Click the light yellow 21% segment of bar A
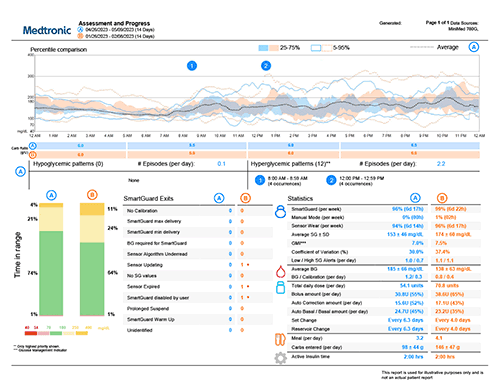The width and height of the screenshot is (500, 386). (x=51, y=219)
